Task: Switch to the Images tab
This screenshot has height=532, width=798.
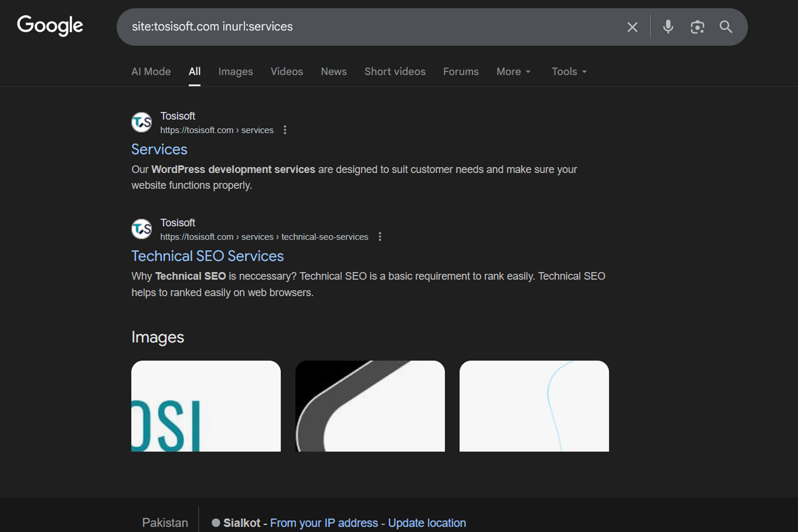Action: point(235,71)
